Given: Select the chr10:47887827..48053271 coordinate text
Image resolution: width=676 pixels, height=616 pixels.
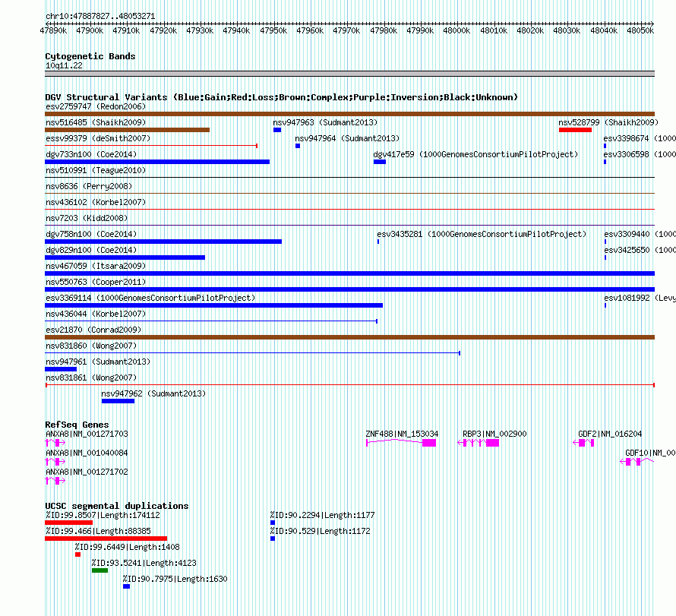Looking at the screenshot, I should click(x=100, y=16).
